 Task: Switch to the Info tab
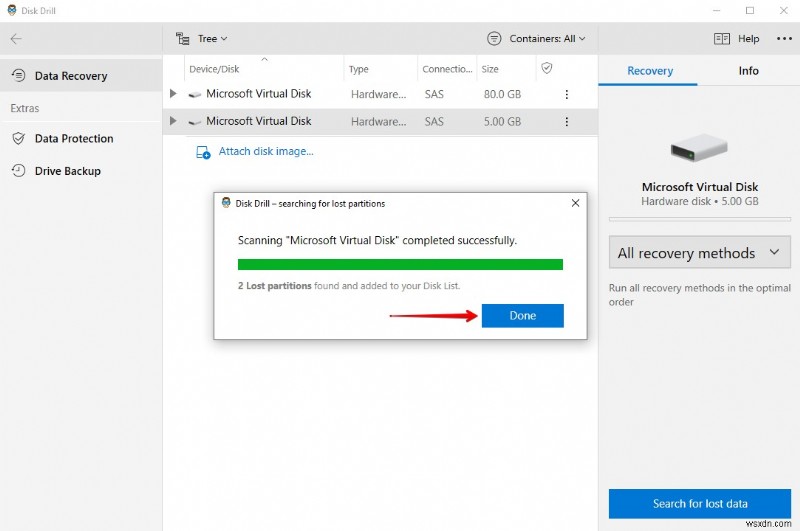tap(748, 71)
